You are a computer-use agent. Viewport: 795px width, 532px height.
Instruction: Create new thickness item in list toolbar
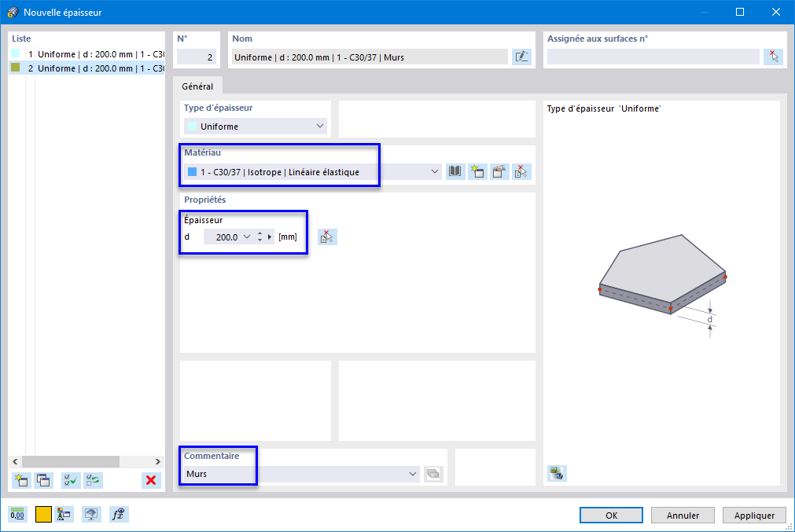click(21, 480)
